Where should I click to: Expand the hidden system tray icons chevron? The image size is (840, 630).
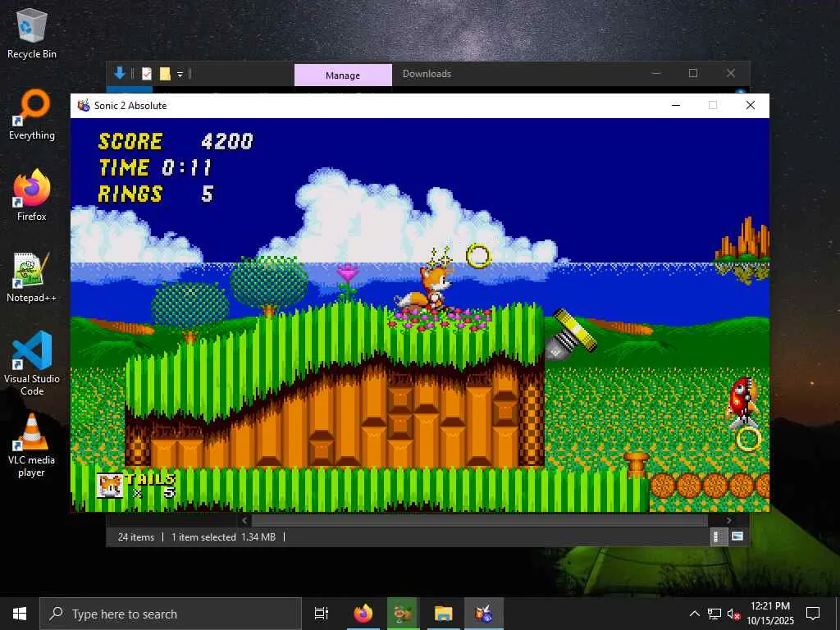[x=694, y=614]
